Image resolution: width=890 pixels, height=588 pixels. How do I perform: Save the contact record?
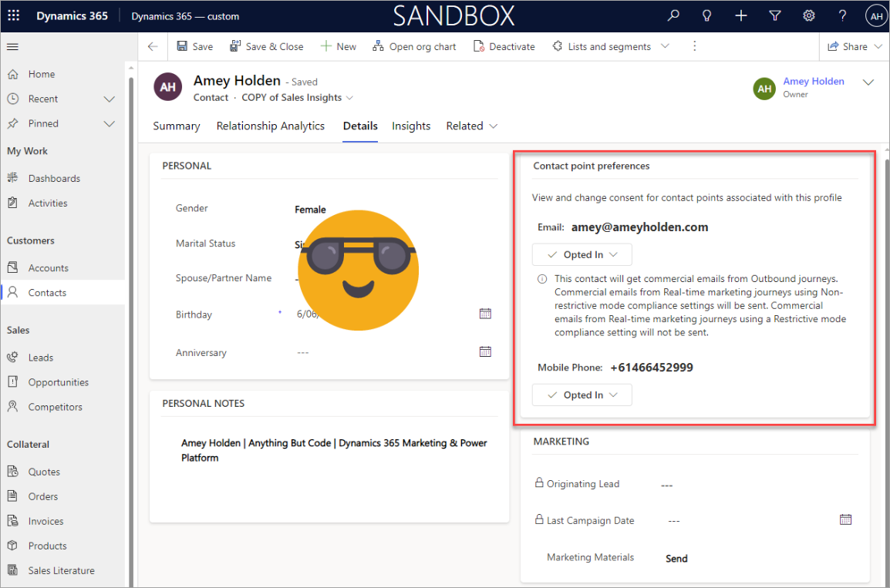click(194, 46)
